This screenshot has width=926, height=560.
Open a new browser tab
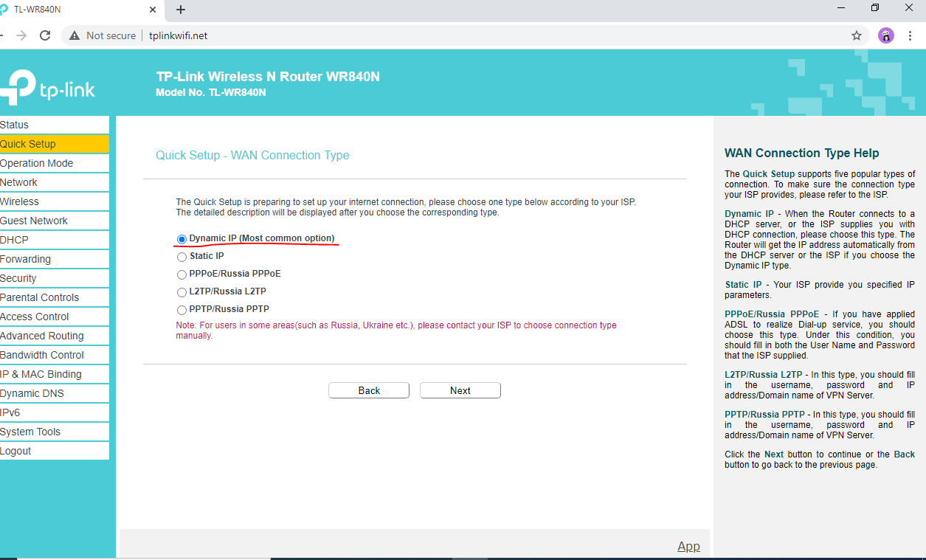pyautogui.click(x=181, y=10)
